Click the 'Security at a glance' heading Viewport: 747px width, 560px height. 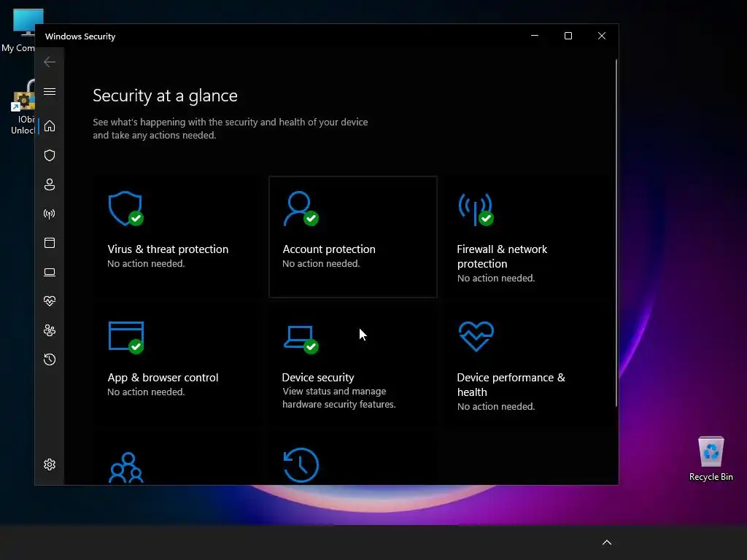click(166, 96)
